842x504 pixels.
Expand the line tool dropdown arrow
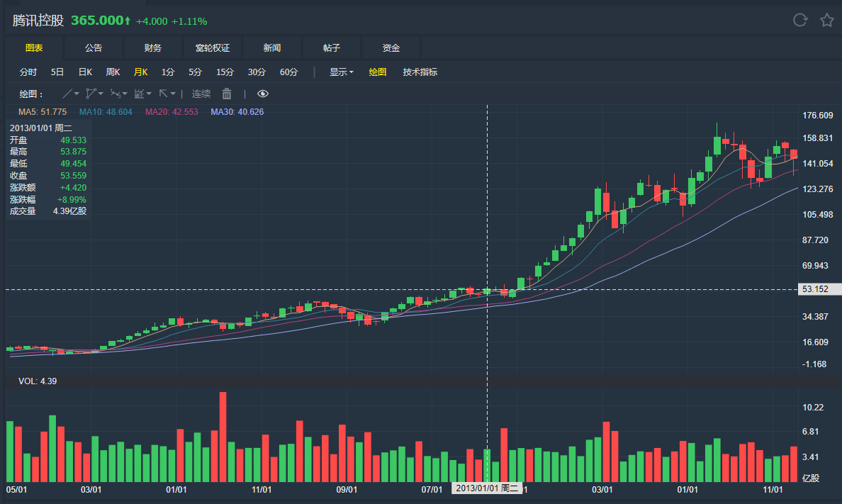[x=77, y=94]
